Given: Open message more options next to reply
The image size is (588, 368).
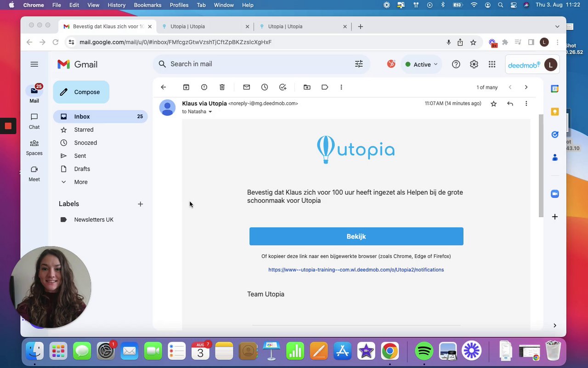Looking at the screenshot, I should click(x=526, y=103).
